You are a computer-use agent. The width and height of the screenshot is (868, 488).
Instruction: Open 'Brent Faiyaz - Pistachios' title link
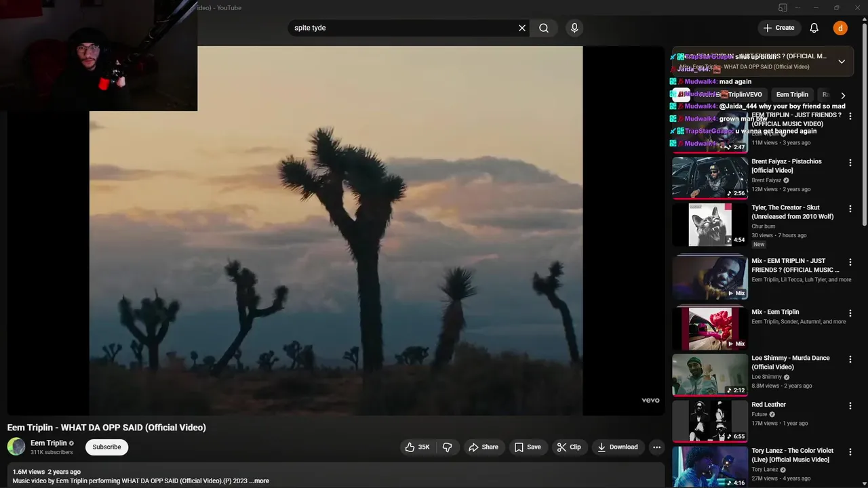[787, 166]
